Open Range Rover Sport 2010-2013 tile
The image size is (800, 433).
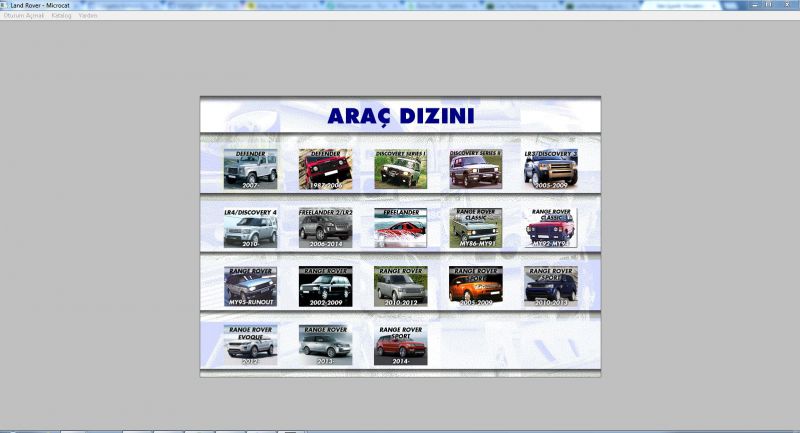point(551,287)
